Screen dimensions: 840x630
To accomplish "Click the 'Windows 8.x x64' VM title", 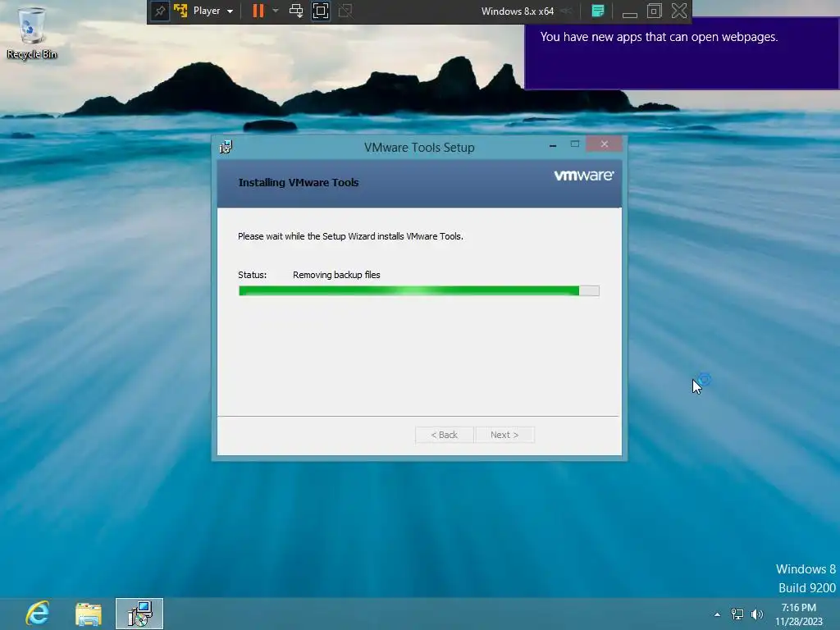I will pos(518,11).
